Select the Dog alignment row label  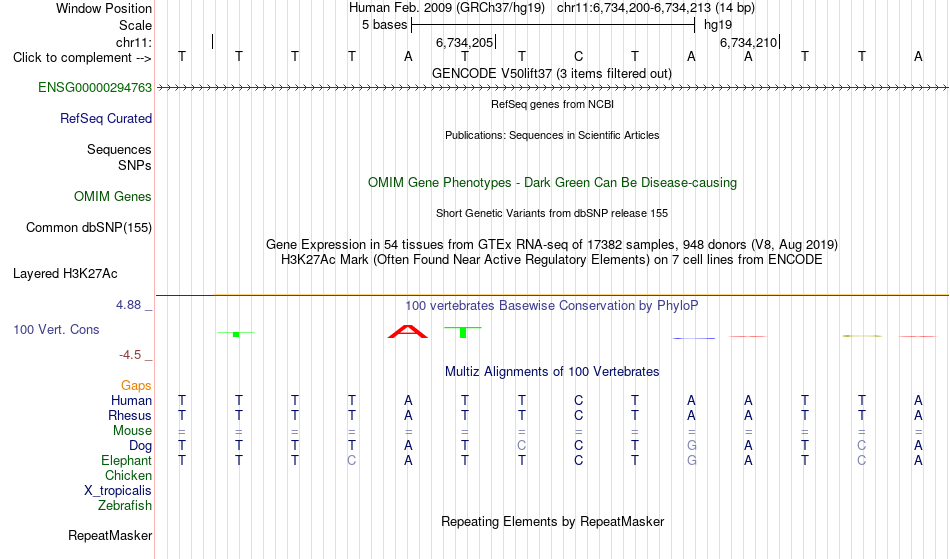(x=140, y=445)
